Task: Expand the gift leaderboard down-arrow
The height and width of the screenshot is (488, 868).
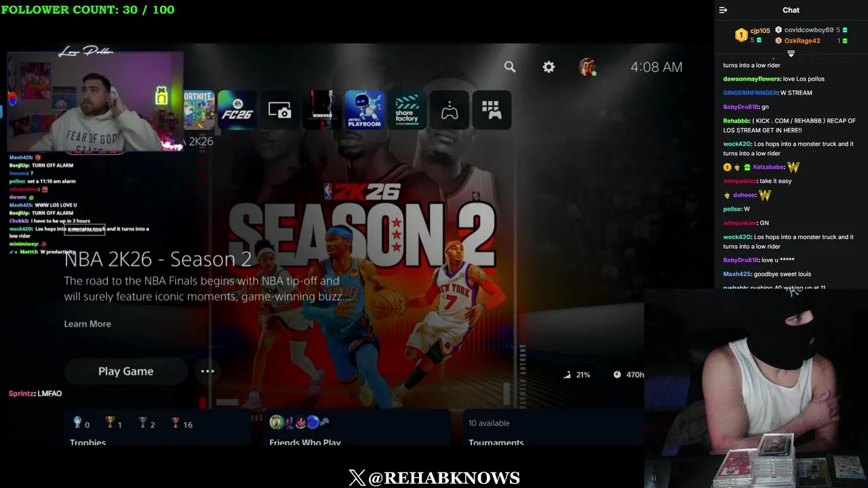Action: pos(791,54)
